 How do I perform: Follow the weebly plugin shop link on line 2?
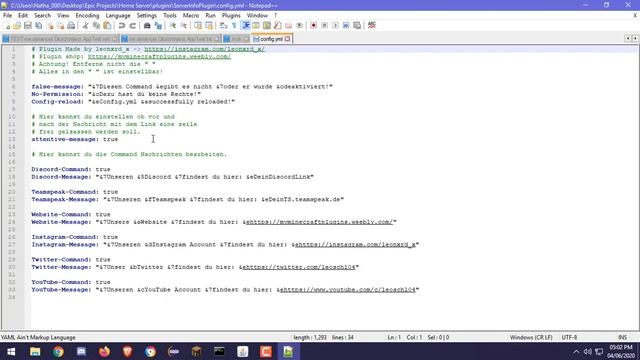tap(159, 56)
